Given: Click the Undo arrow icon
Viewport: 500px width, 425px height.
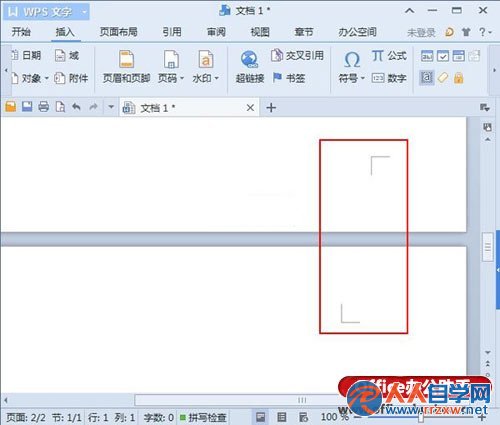Looking at the screenshot, I should [77, 107].
